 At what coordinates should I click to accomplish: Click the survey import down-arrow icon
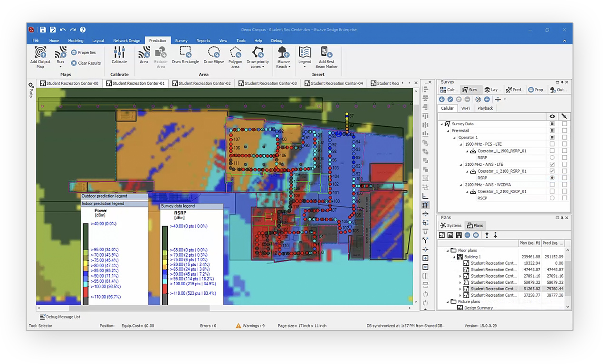442,99
